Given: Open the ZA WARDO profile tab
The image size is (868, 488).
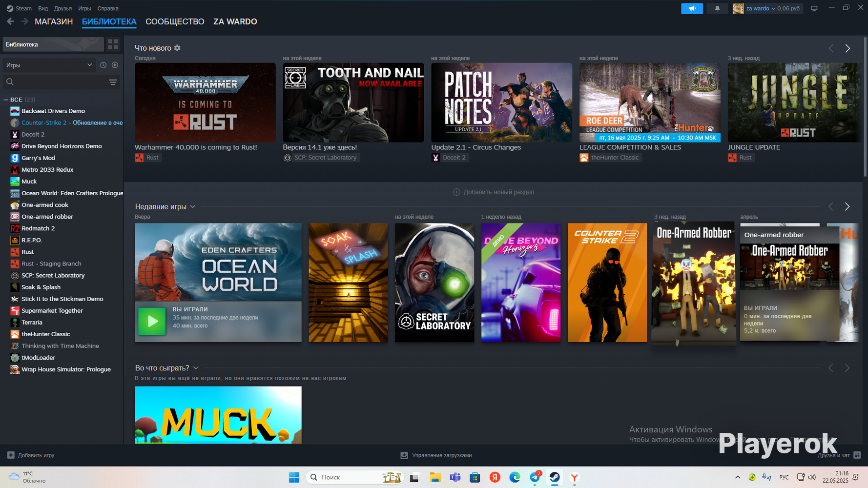Looking at the screenshot, I should [x=235, y=21].
